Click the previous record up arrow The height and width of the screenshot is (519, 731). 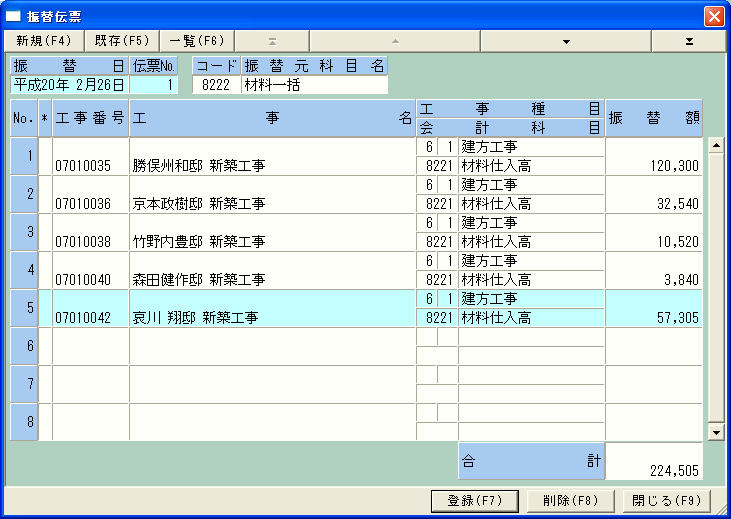coord(395,41)
